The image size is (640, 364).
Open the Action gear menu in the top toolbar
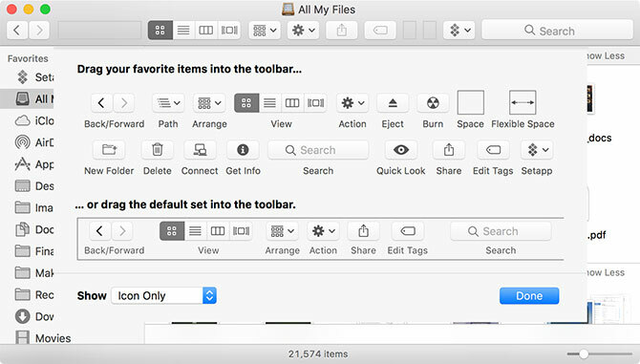pos(303,31)
